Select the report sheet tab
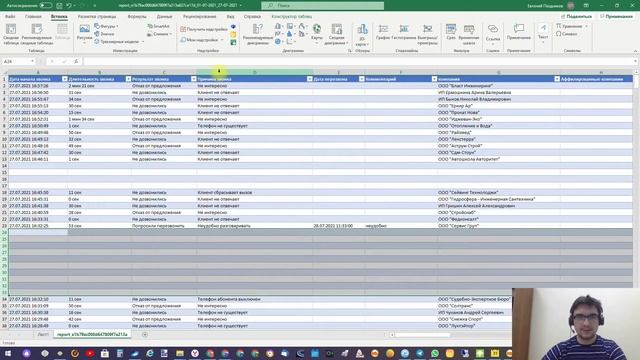Screen dimensions: 640x360 [x=92, y=334]
